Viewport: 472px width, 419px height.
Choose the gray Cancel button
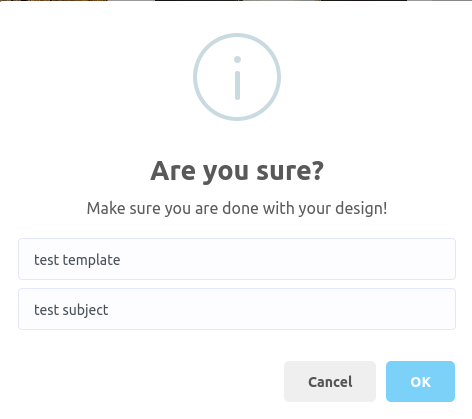330,381
